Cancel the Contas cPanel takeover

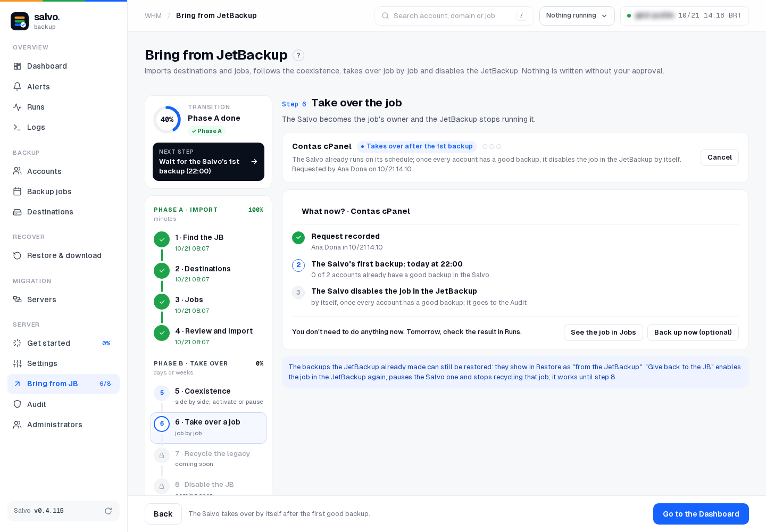point(720,157)
